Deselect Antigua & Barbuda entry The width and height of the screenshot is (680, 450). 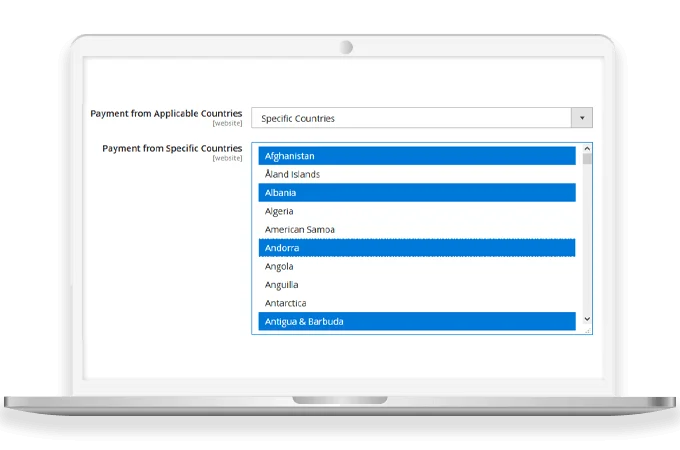(416, 321)
